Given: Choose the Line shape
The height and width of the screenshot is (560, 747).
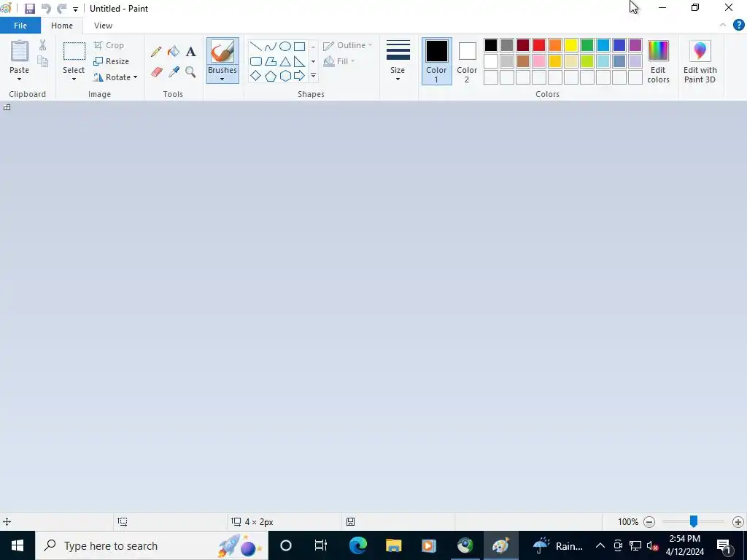Looking at the screenshot, I should [x=256, y=46].
